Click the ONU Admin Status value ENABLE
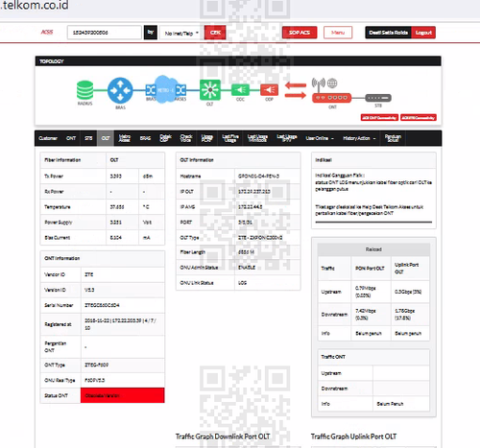 point(247,268)
